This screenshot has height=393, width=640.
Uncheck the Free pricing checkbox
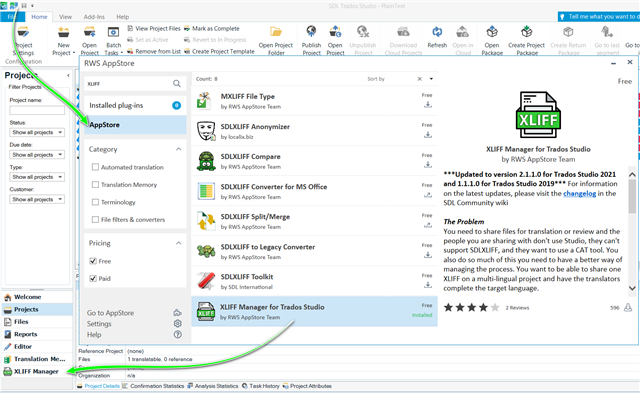(93, 261)
